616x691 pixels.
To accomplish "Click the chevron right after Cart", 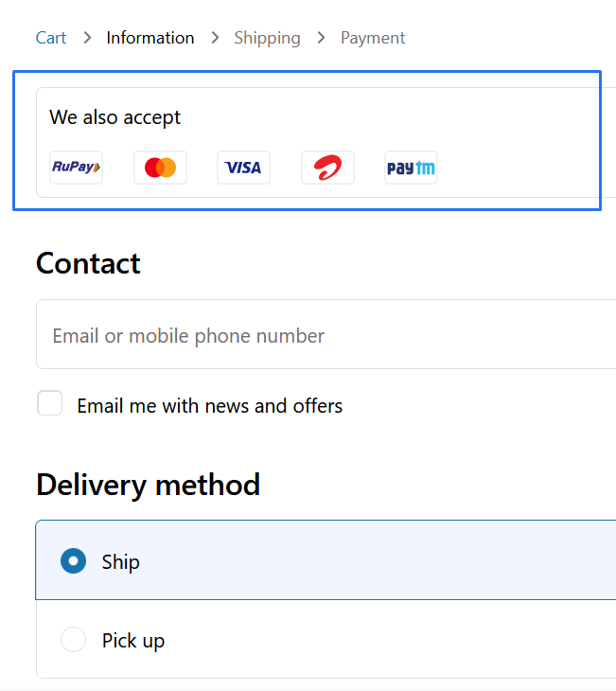I will (87, 38).
